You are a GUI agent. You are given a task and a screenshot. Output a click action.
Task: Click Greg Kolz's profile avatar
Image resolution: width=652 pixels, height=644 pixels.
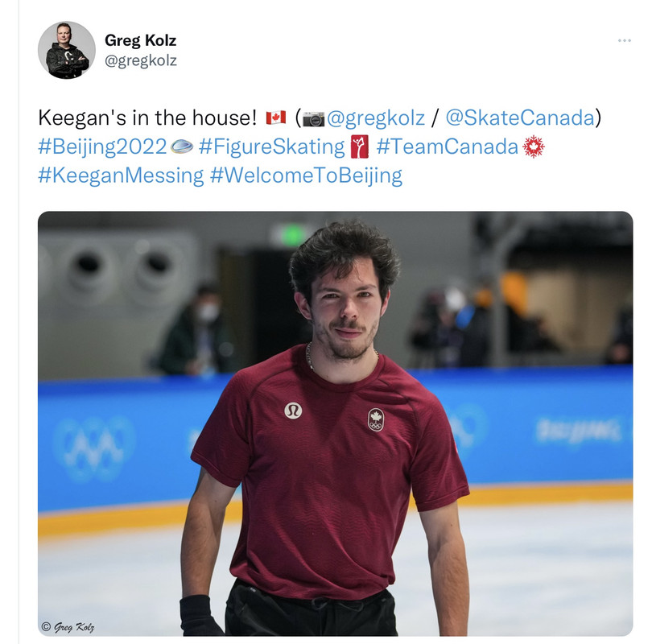[67, 50]
